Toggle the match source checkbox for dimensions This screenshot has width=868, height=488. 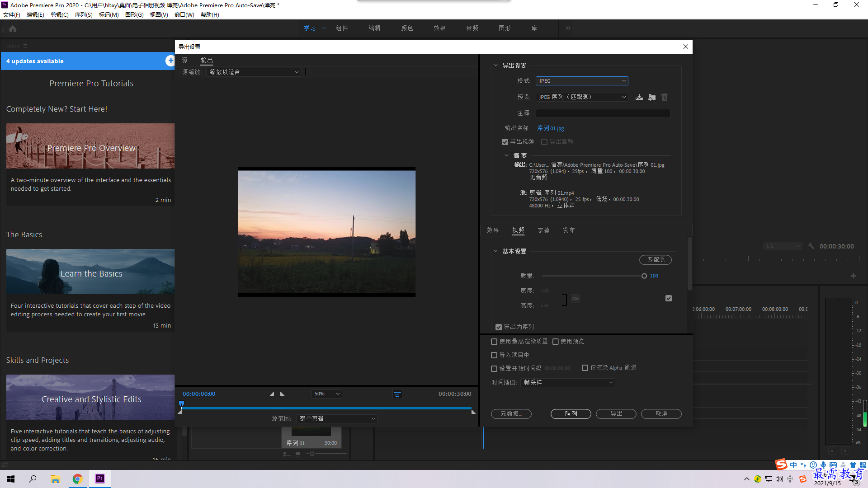tap(669, 298)
